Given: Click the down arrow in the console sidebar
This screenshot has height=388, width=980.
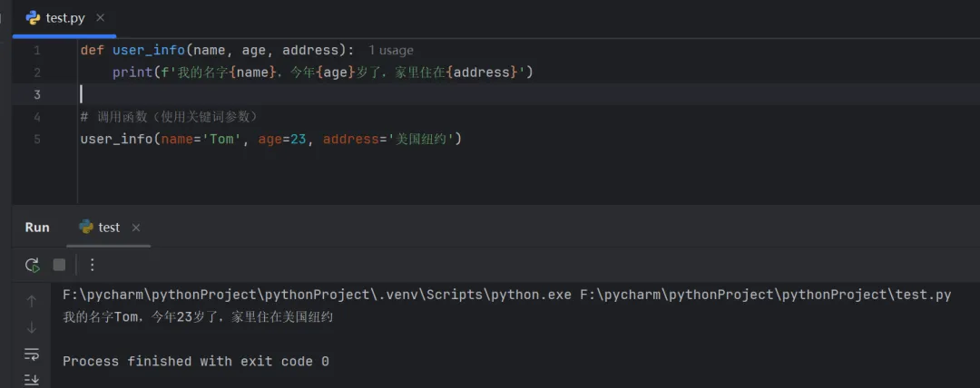Looking at the screenshot, I should (32, 327).
